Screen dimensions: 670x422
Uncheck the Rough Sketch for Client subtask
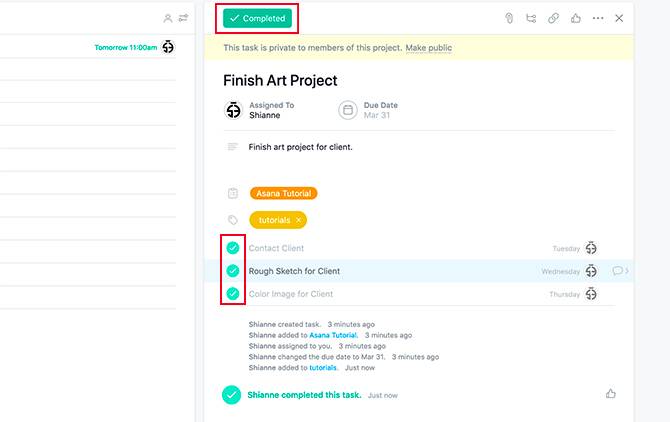click(x=232, y=271)
